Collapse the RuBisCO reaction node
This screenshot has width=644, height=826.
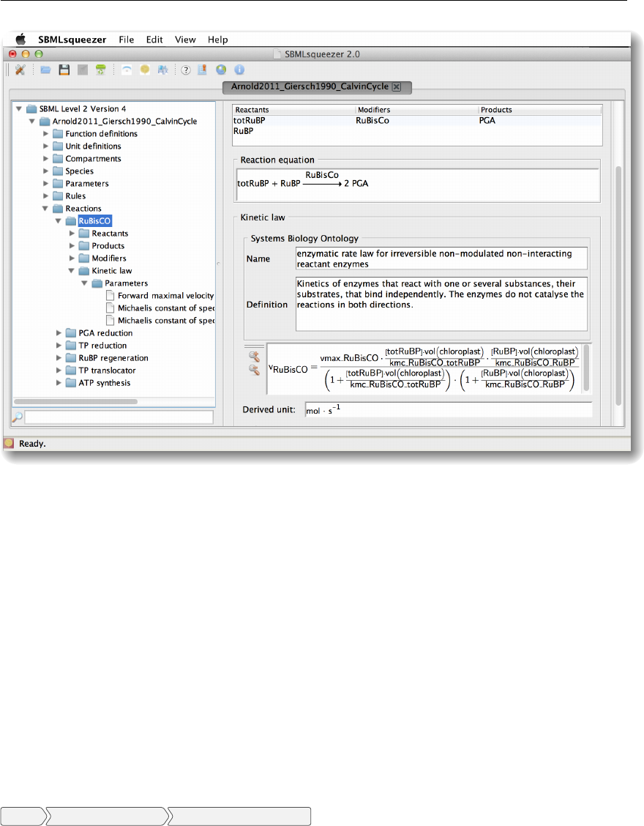(x=59, y=221)
